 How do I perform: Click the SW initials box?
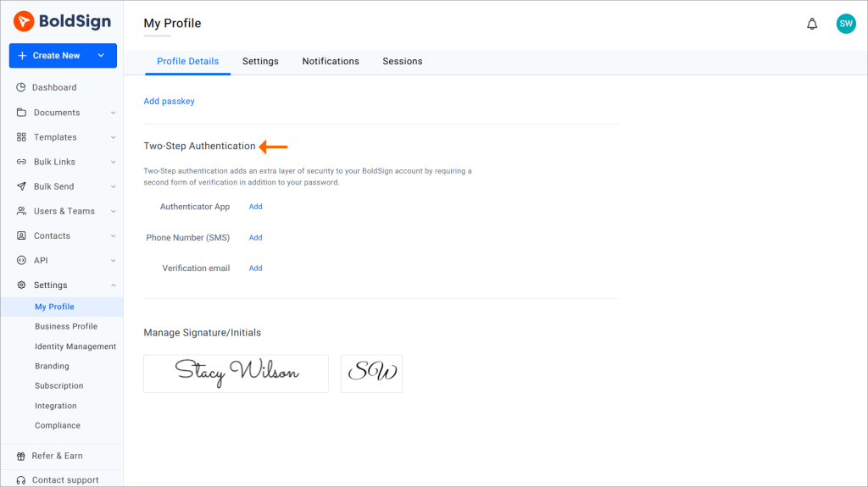[x=371, y=374]
